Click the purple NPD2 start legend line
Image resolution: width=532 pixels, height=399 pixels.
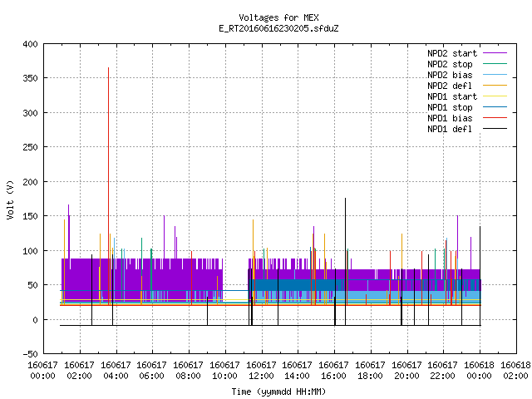(x=495, y=53)
